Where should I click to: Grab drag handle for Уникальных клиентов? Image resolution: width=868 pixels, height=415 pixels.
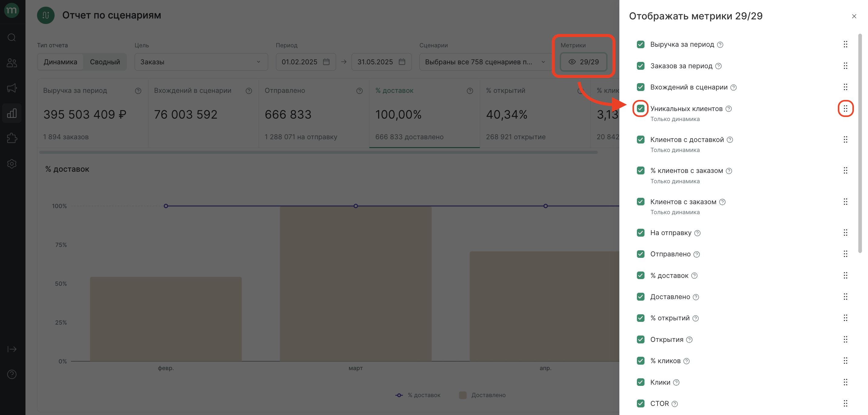[x=846, y=109]
